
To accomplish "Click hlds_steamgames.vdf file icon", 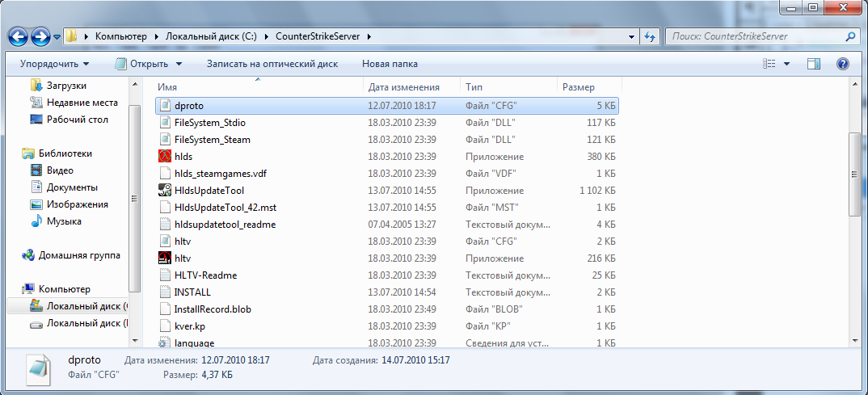I will (164, 174).
